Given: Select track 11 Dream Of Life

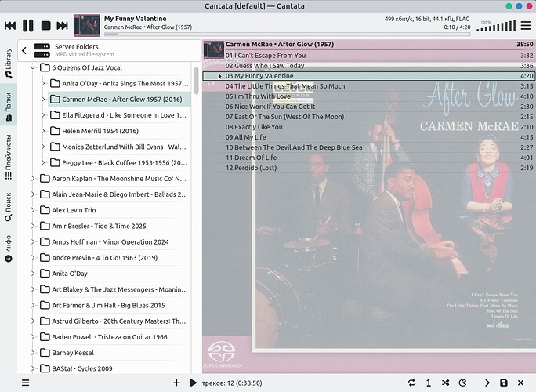Looking at the screenshot, I should click(x=368, y=158).
